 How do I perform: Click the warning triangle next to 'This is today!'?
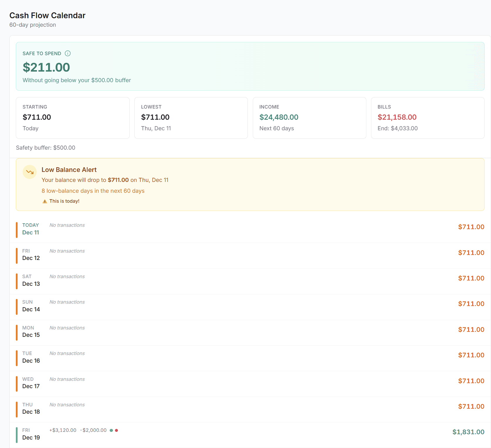click(45, 201)
